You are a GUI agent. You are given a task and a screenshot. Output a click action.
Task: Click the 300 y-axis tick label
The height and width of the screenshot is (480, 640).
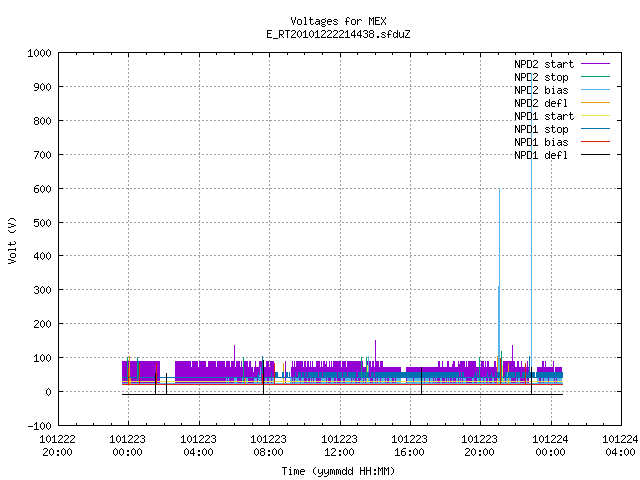point(42,290)
